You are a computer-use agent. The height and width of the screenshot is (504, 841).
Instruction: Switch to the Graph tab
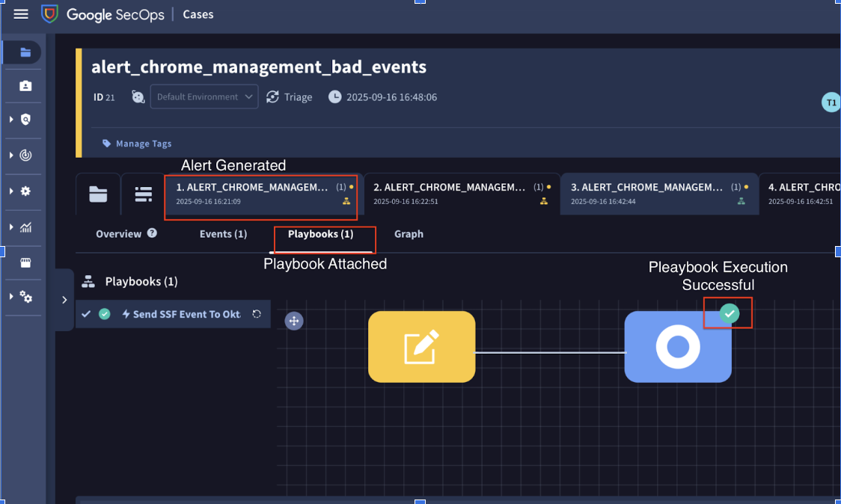(409, 234)
